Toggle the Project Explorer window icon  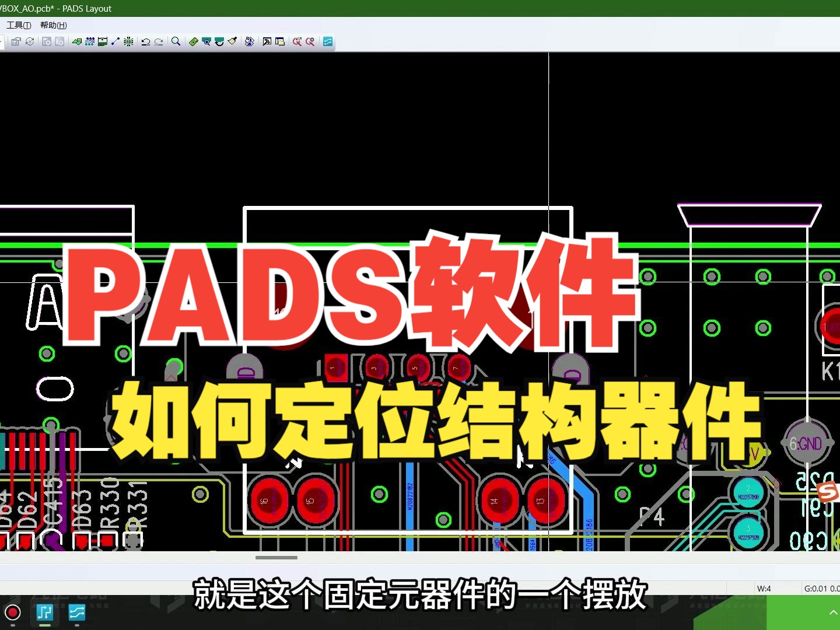280,41
